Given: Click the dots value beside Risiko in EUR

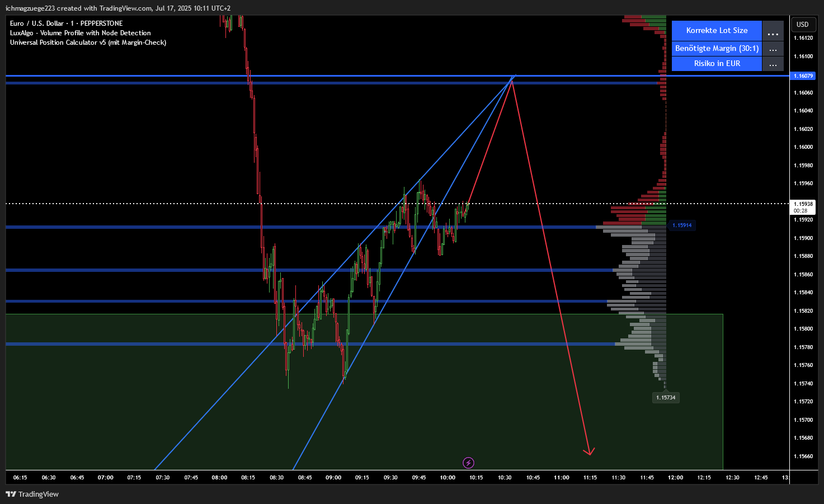Looking at the screenshot, I should click(773, 64).
